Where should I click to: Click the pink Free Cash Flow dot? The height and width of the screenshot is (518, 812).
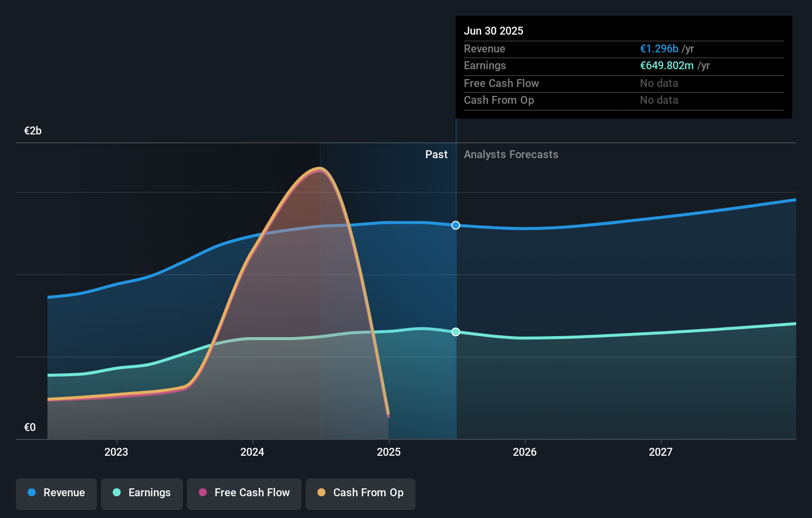pyautogui.click(x=203, y=492)
